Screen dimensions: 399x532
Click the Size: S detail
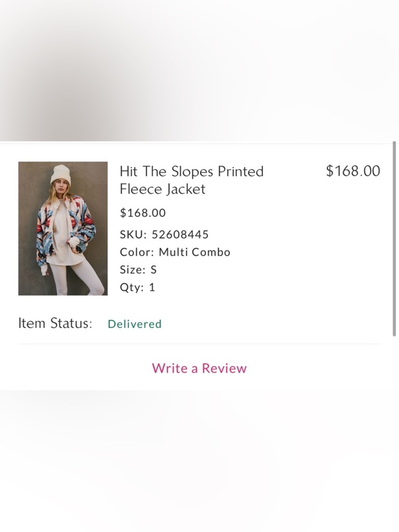click(x=138, y=269)
